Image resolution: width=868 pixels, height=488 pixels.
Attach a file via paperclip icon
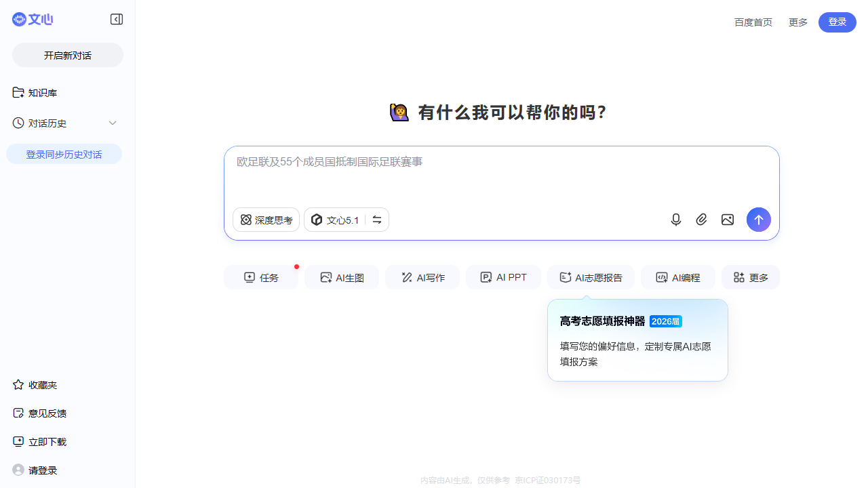click(x=701, y=220)
